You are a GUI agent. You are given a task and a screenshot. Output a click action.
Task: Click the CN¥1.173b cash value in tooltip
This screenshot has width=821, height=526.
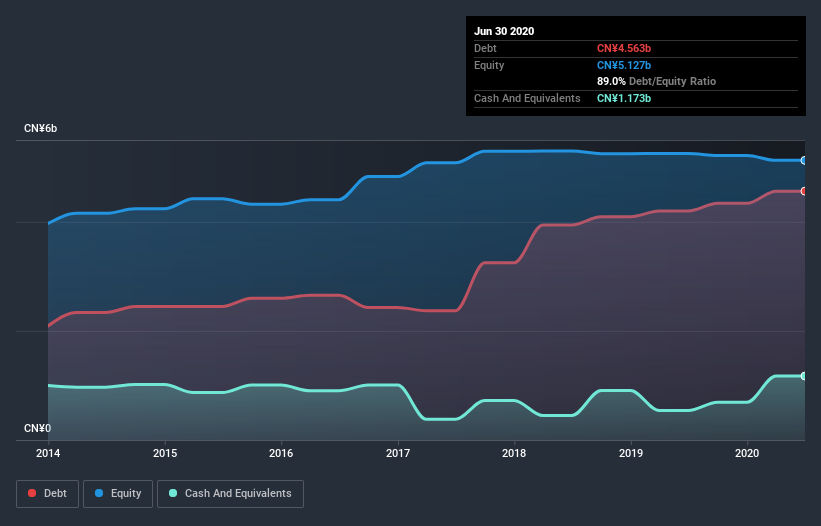point(624,98)
